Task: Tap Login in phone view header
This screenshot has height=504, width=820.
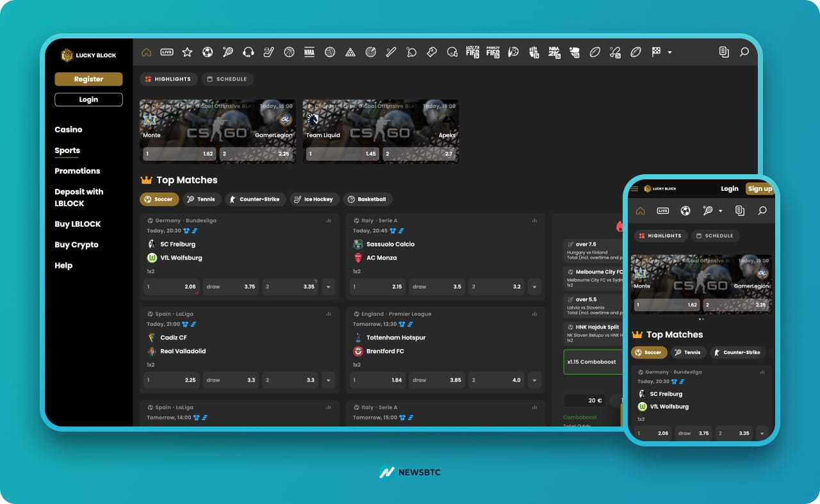Action: [730, 189]
